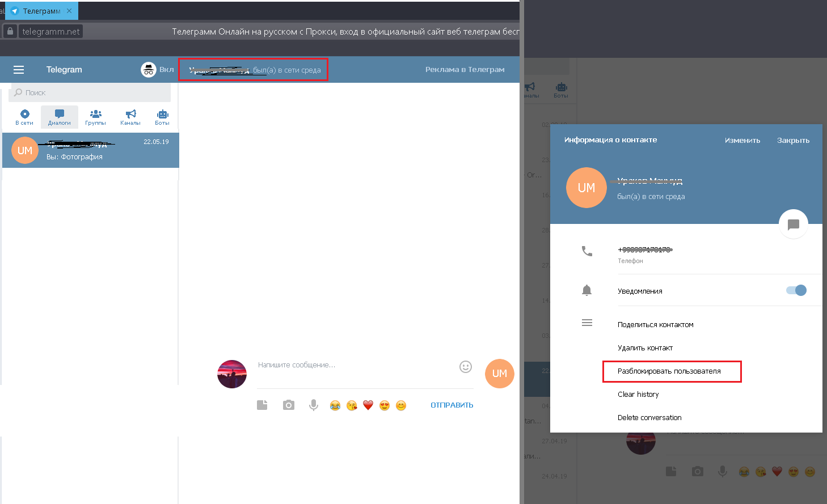Select Разблокировать пользователя
Image resolution: width=827 pixels, height=504 pixels.
tap(669, 371)
